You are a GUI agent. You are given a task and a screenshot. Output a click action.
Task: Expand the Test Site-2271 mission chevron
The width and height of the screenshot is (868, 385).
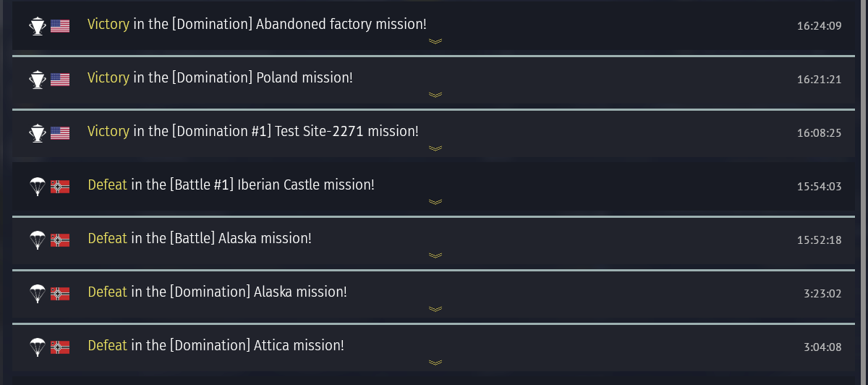pyautogui.click(x=435, y=148)
